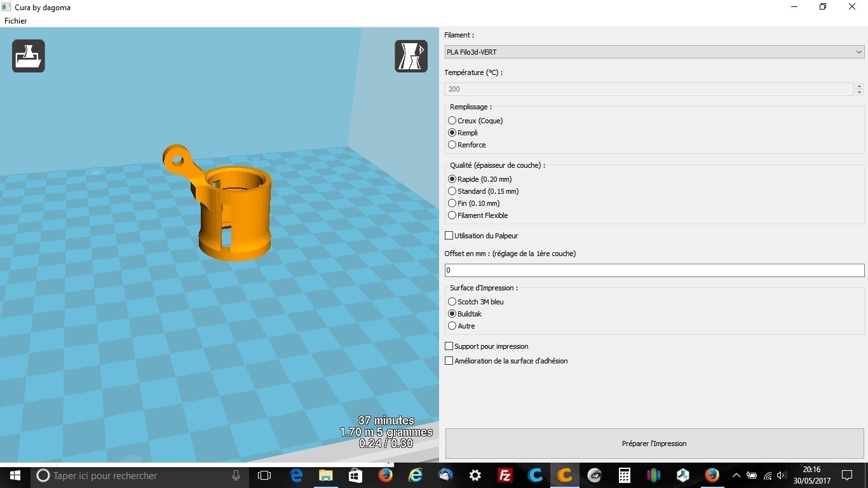The image size is (868, 488).
Task: Open the Settings gear on the taskbar
Action: point(475,475)
